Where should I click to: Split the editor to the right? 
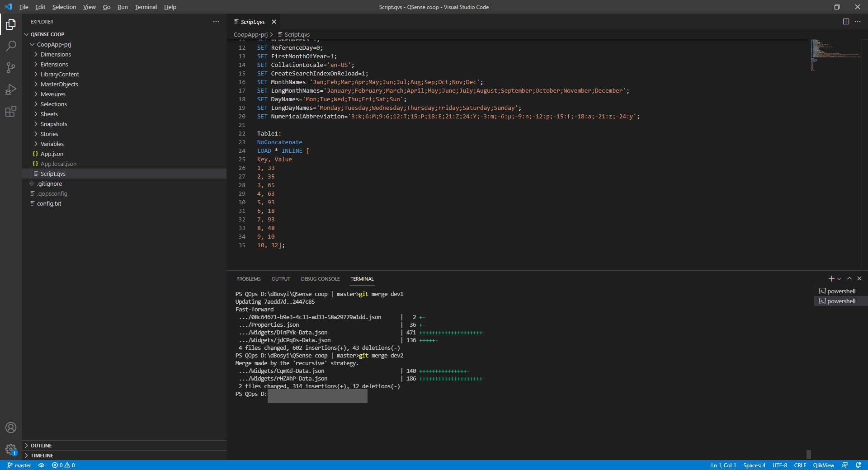pyautogui.click(x=846, y=22)
